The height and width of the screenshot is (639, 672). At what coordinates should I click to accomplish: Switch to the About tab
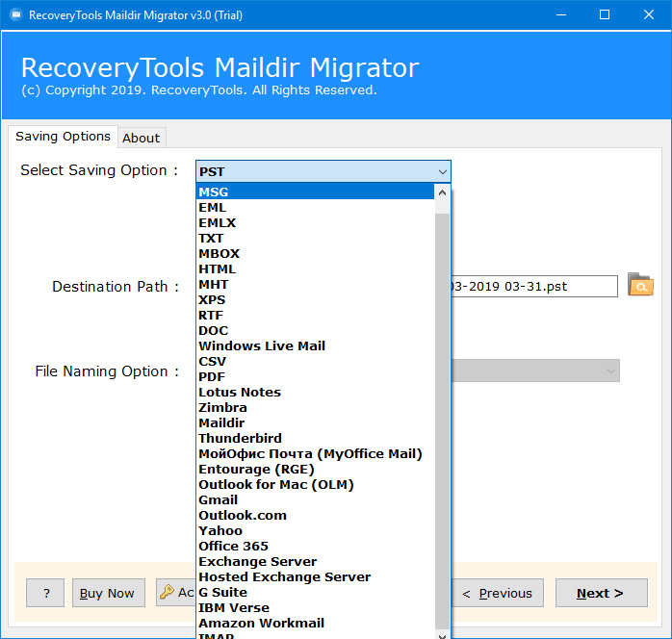(142, 138)
